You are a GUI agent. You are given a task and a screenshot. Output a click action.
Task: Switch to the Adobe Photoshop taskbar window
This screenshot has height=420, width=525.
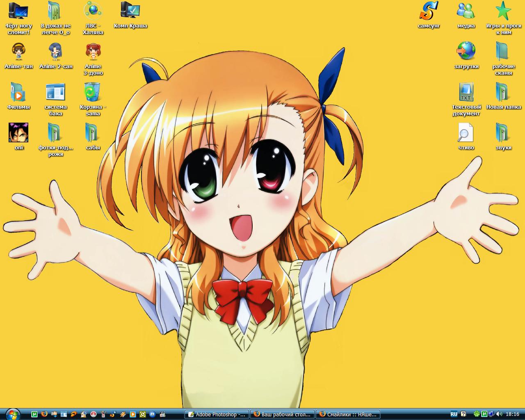pyautogui.click(x=217, y=414)
